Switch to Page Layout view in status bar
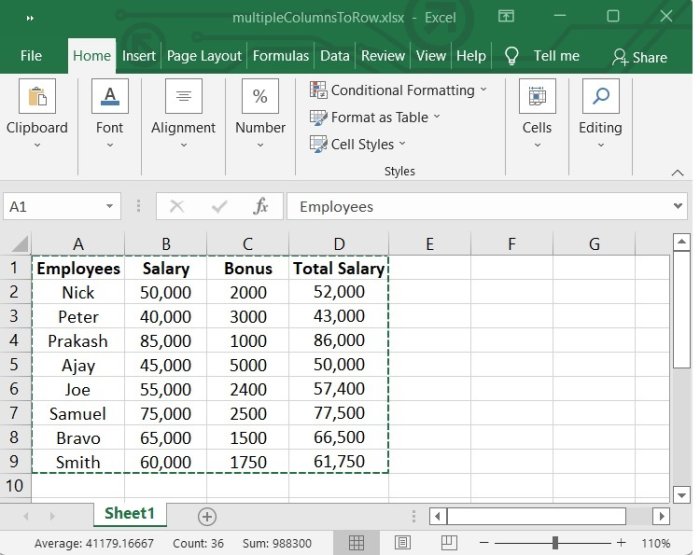Image resolution: width=700 pixels, height=555 pixels. 402,543
